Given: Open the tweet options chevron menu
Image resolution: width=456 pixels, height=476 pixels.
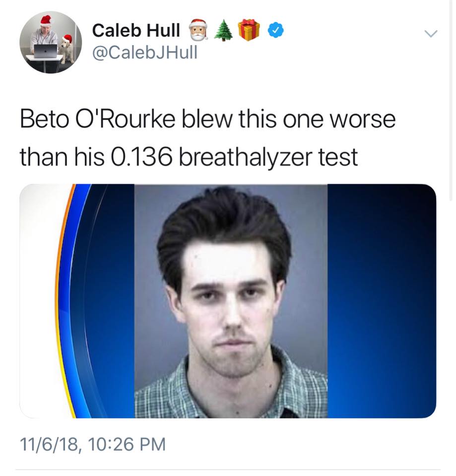Looking at the screenshot, I should click(x=431, y=33).
